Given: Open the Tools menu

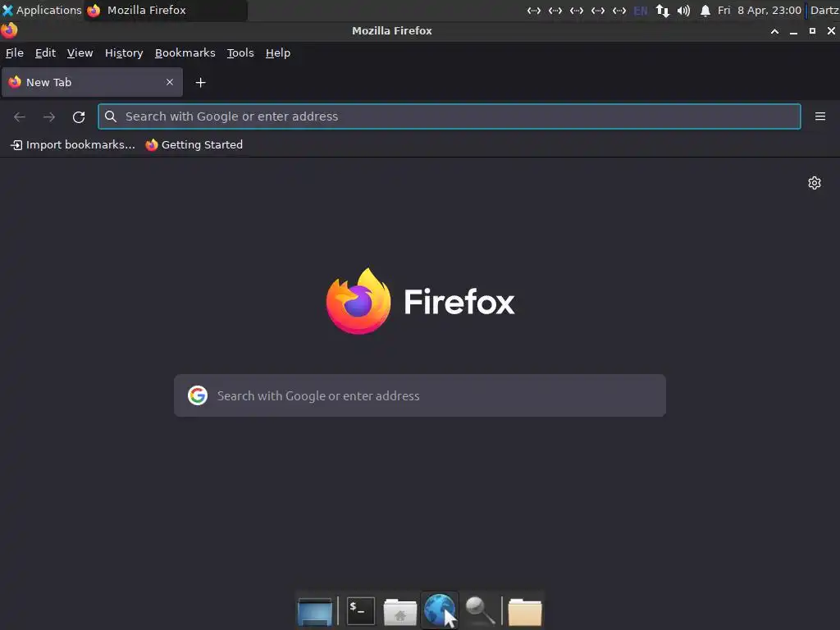Looking at the screenshot, I should [240, 53].
